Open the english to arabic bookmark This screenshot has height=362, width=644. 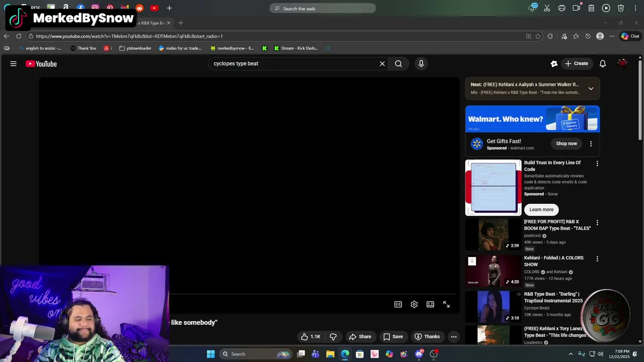39,48
